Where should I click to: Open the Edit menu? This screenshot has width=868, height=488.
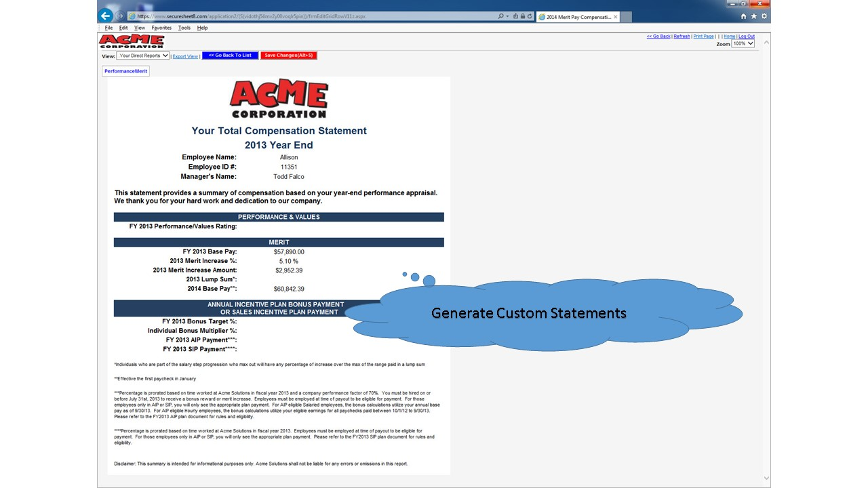123,28
